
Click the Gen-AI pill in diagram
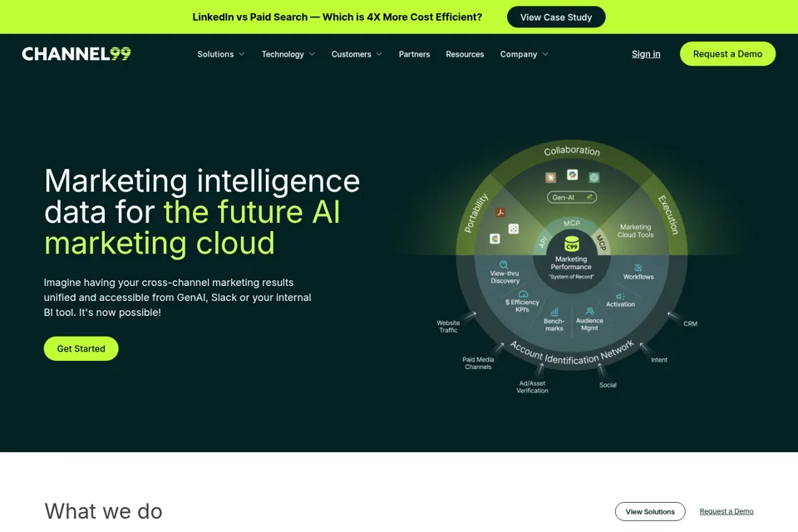click(x=572, y=197)
